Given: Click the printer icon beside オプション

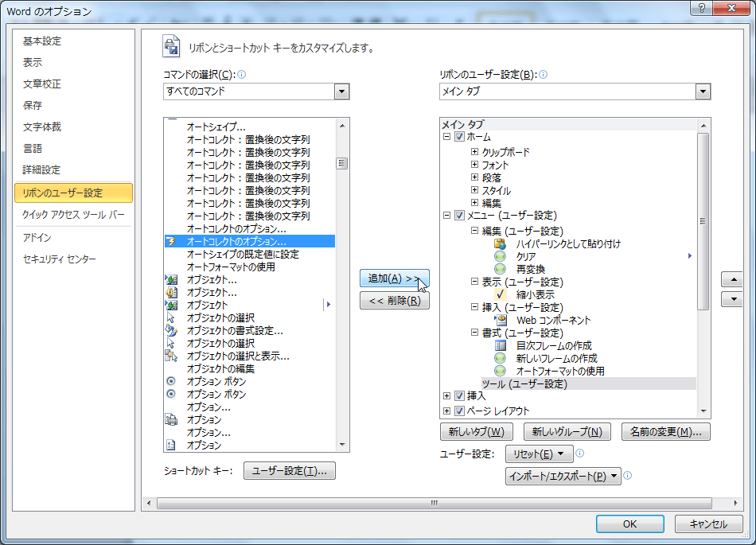Looking at the screenshot, I should [171, 419].
